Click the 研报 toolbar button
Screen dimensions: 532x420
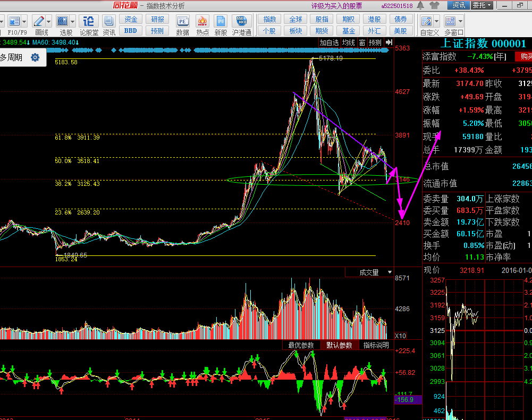click(x=157, y=19)
